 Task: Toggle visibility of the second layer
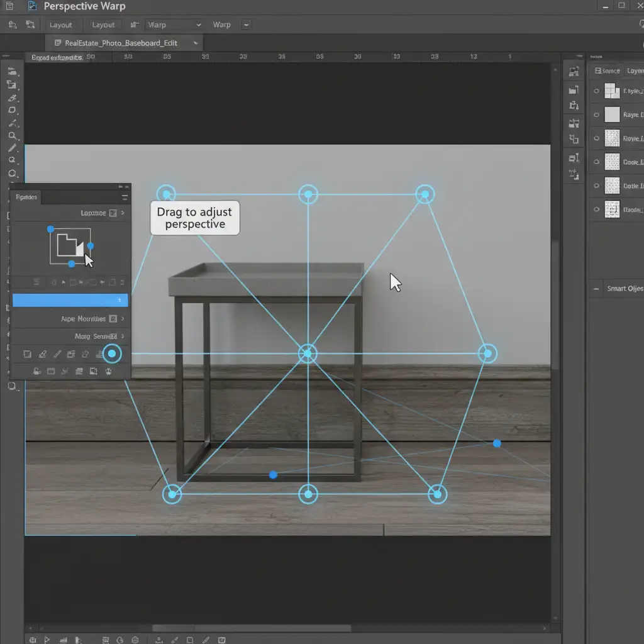coord(597,115)
